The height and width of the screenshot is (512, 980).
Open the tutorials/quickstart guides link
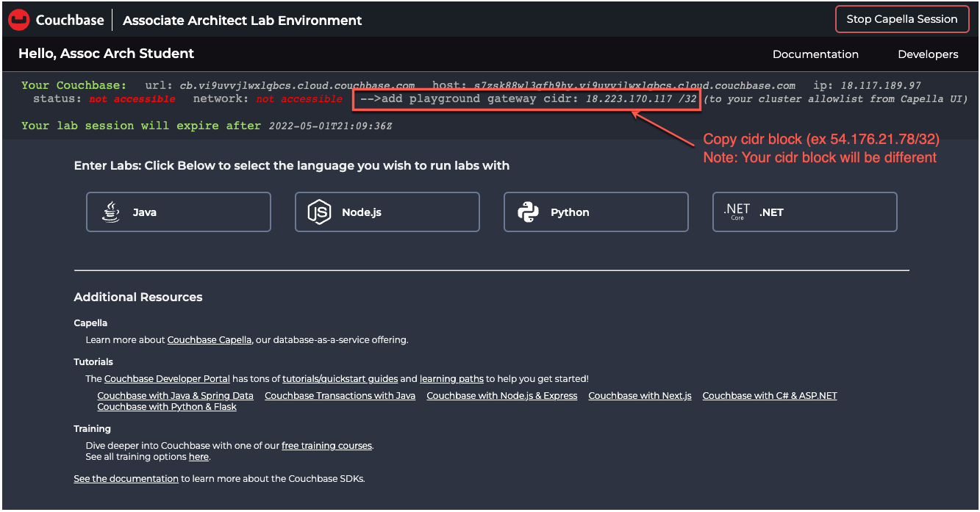(x=340, y=379)
